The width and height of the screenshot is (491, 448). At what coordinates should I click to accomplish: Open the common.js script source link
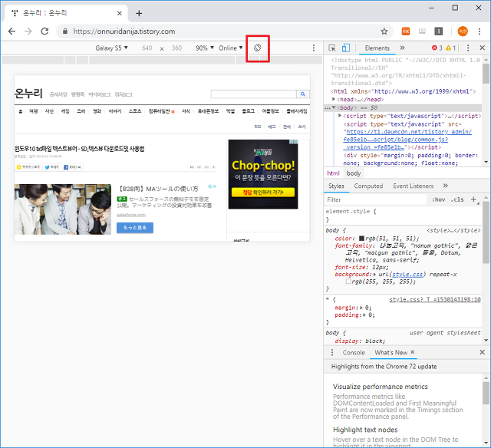(407, 140)
